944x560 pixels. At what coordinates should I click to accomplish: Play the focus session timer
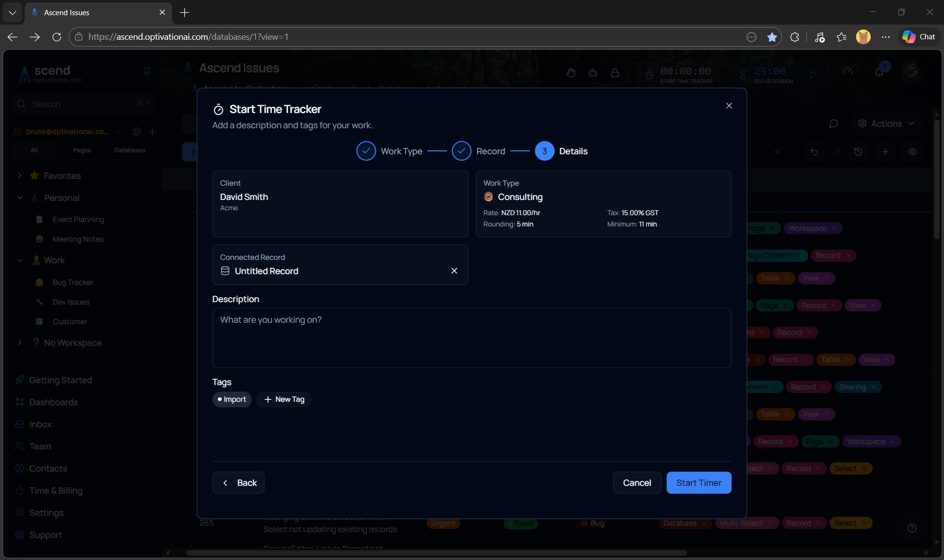pyautogui.click(x=813, y=75)
